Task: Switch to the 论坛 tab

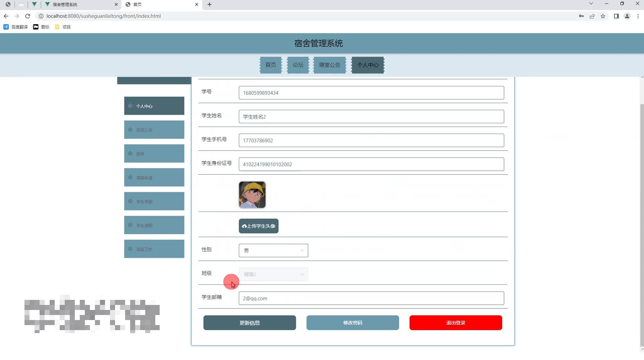Action: click(298, 65)
